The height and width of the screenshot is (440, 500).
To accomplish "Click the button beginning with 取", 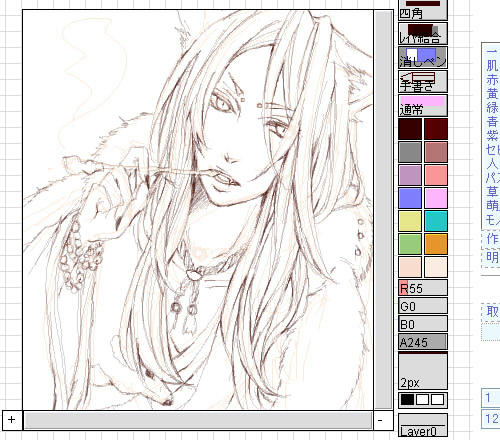I will (491, 312).
